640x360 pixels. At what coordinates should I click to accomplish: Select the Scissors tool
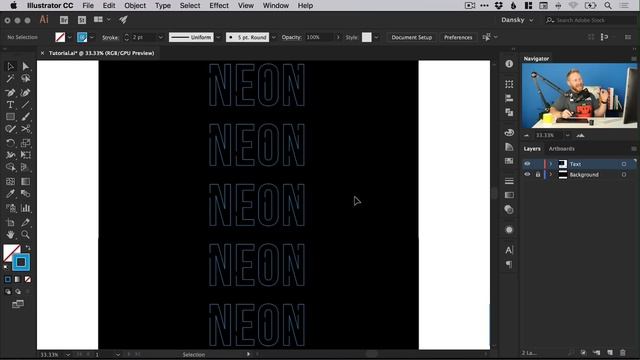point(25,129)
